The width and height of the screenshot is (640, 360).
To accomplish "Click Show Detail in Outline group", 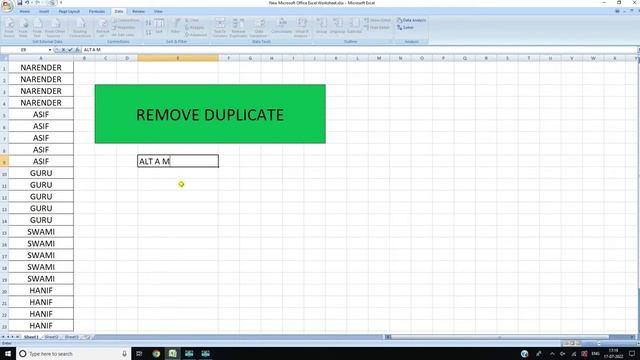I will 378,20.
